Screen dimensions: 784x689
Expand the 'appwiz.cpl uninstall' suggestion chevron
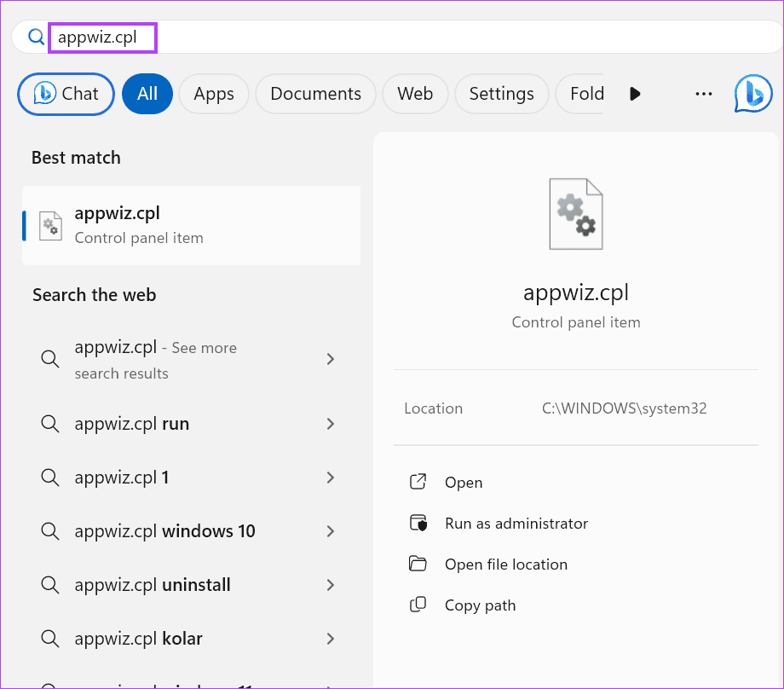click(x=331, y=585)
